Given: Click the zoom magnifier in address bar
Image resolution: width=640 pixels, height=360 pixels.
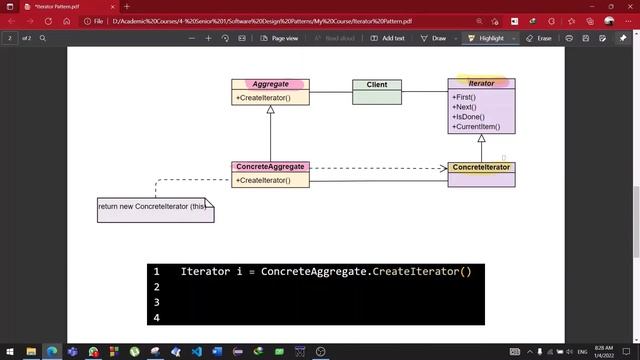Looking at the screenshot, I should [479, 21].
